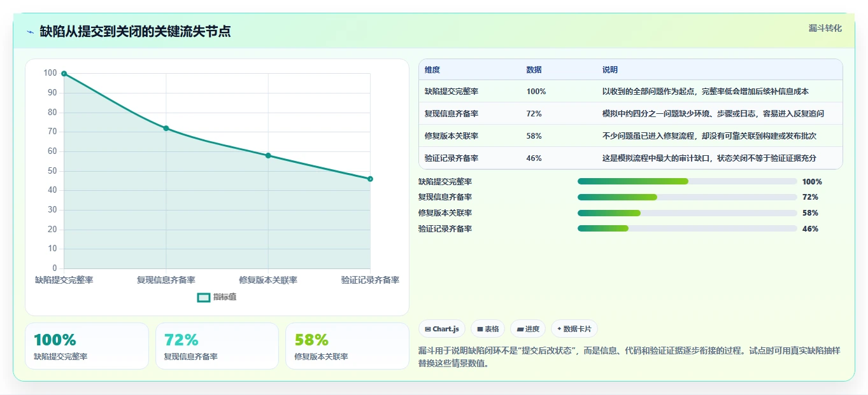This screenshot has width=868, height=395.
Task: Click the chart data point at value 58
Action: pos(268,155)
